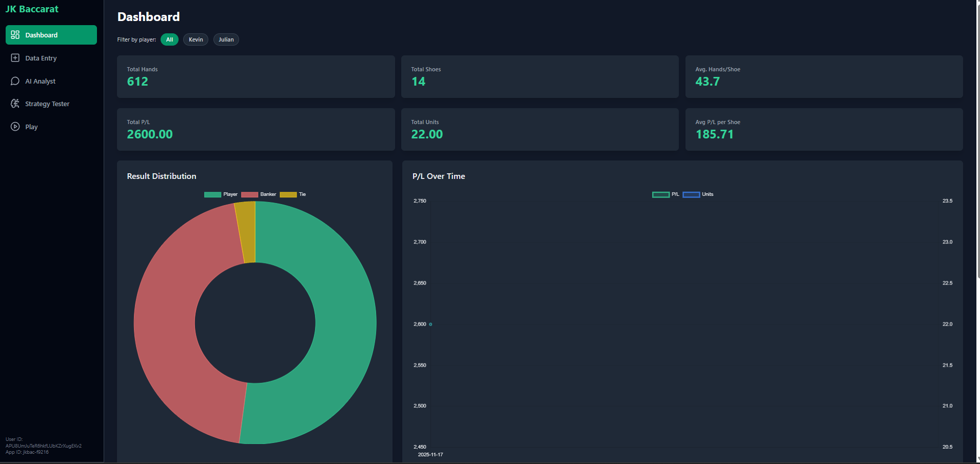Click the Play circle icon in sidebar
980x464 pixels.
click(15, 126)
